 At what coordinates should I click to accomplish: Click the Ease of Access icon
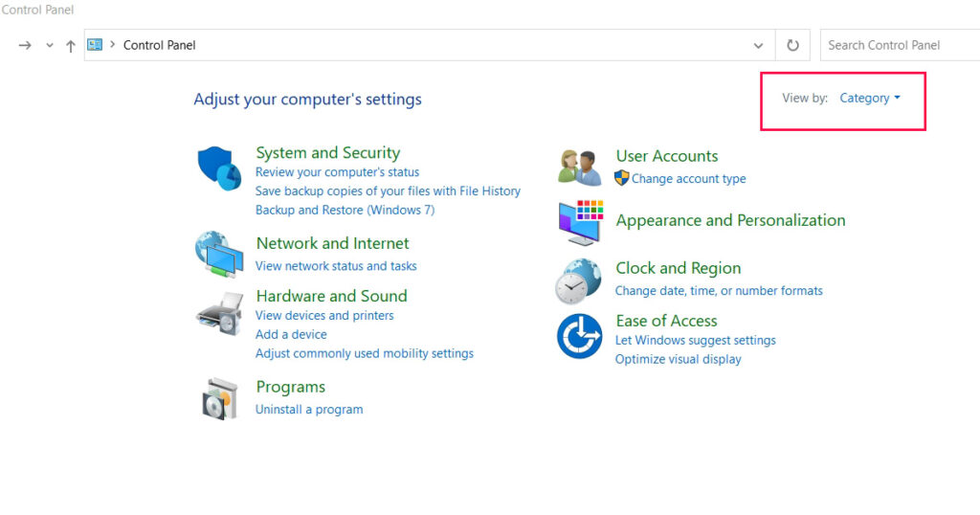click(579, 336)
